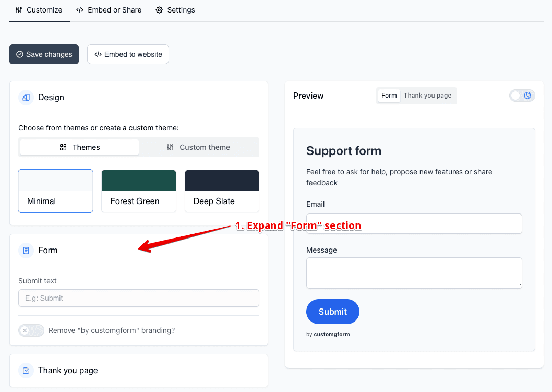Collapse the Design section header
Screen dimensions: 552x392
click(x=139, y=98)
